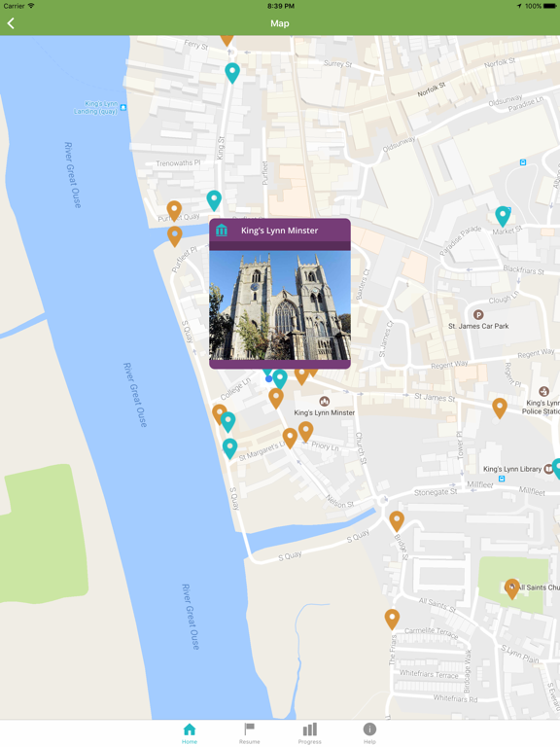Tap King's Lynn Landing quay marker
Screen dimensions: 560x747
[123, 107]
